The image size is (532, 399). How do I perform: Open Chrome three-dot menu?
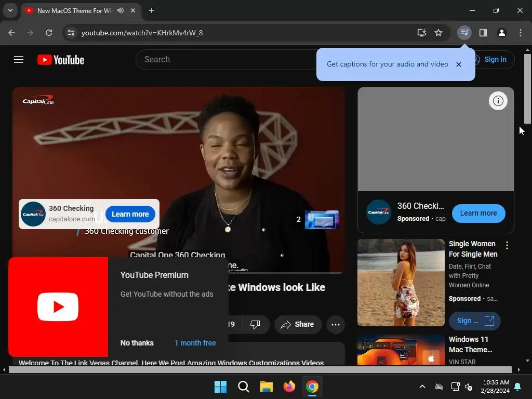pyautogui.click(x=520, y=33)
